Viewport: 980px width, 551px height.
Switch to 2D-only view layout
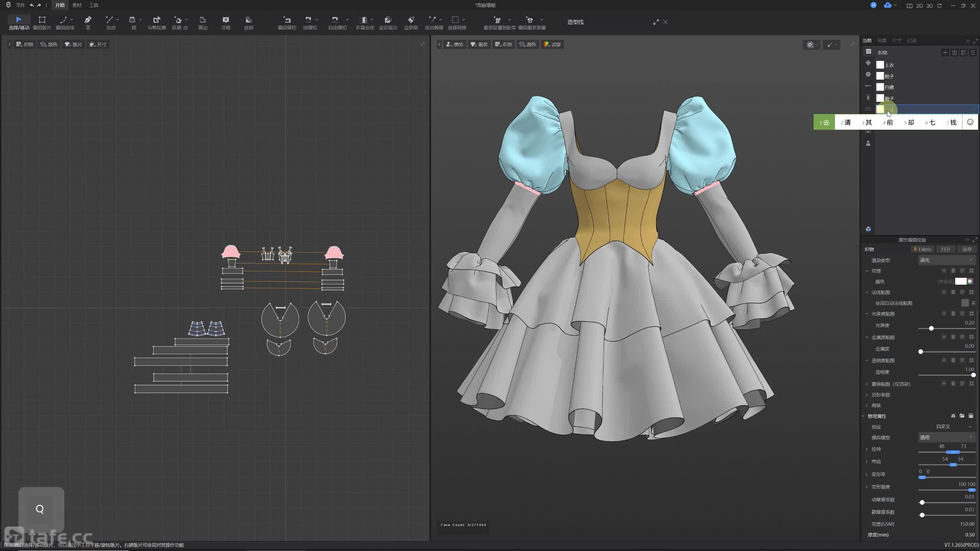point(920,6)
